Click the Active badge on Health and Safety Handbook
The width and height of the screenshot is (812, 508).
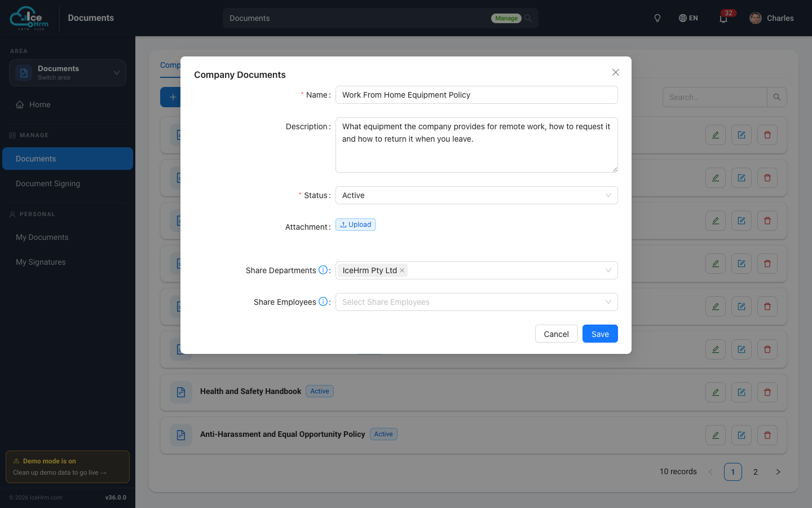coord(320,391)
